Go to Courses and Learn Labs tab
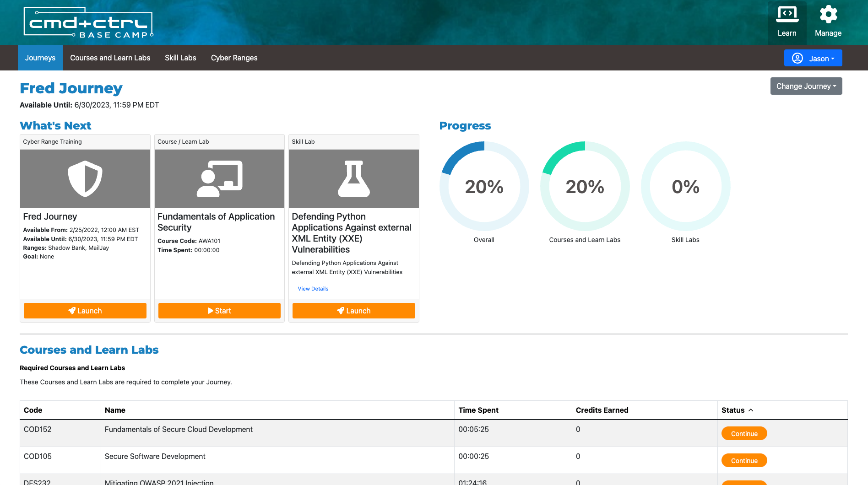This screenshot has width=868, height=485. click(x=110, y=58)
